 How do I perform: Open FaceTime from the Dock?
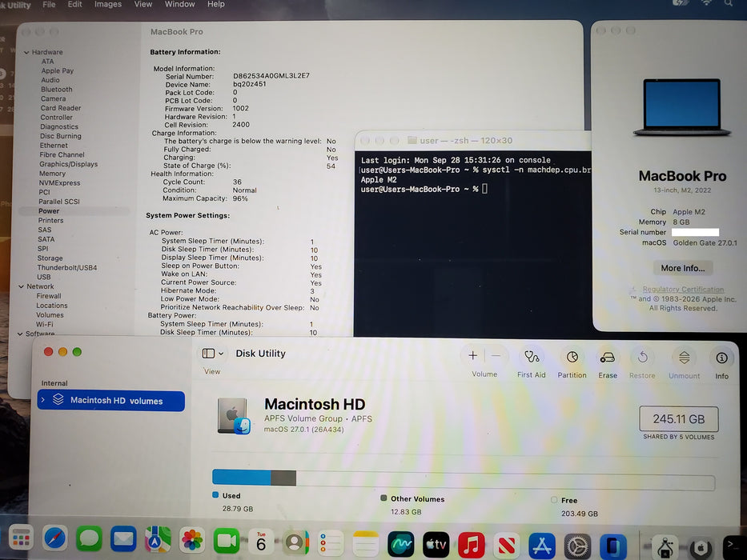[227, 541]
